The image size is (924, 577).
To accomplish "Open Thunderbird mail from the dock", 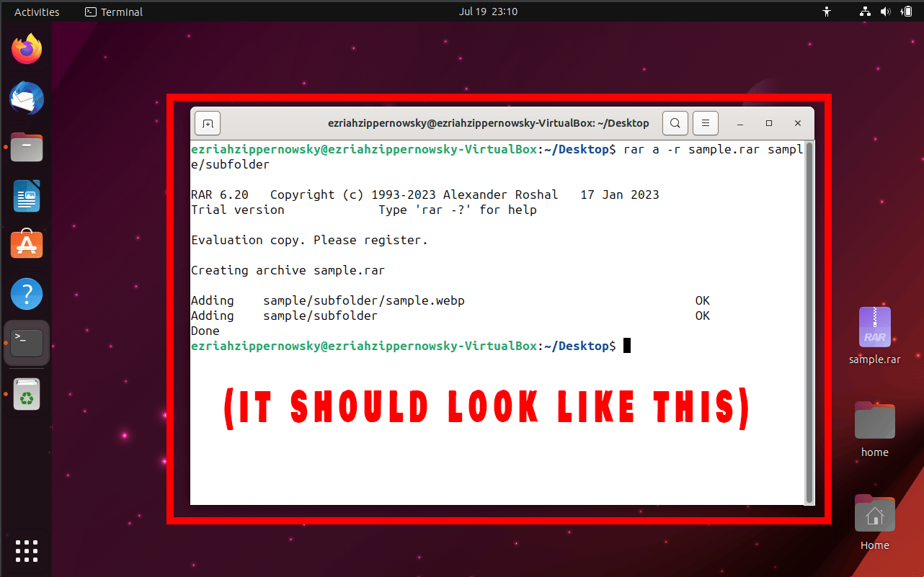I will [x=26, y=98].
